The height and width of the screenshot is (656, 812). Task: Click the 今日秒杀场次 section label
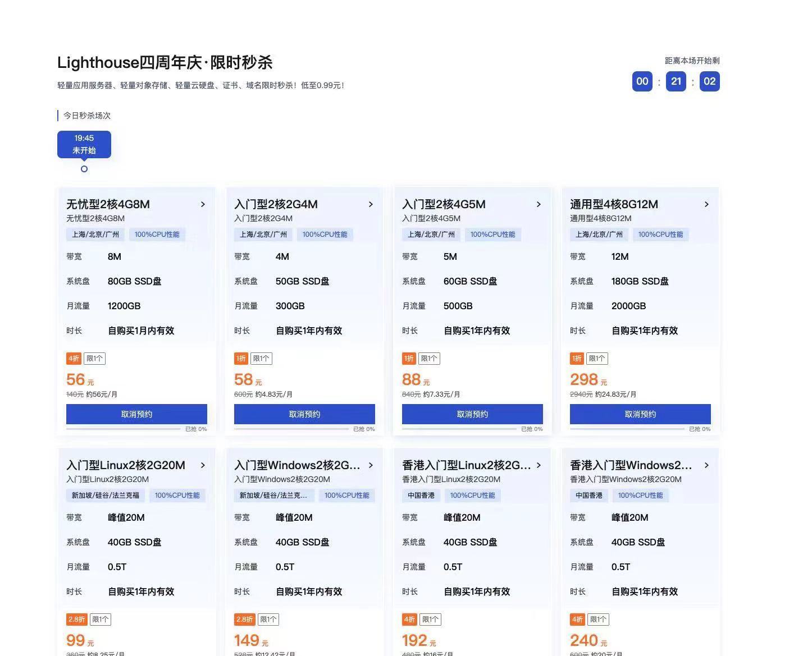pos(87,116)
